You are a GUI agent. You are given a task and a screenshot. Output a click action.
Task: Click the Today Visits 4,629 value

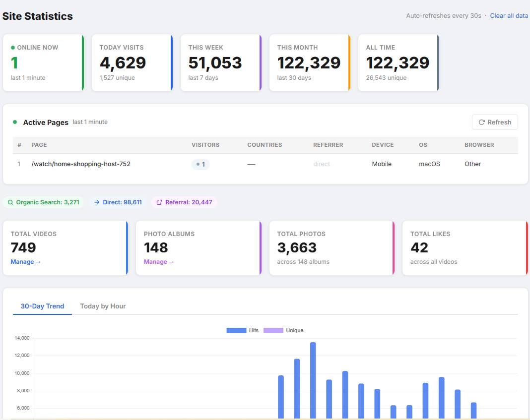click(x=123, y=63)
